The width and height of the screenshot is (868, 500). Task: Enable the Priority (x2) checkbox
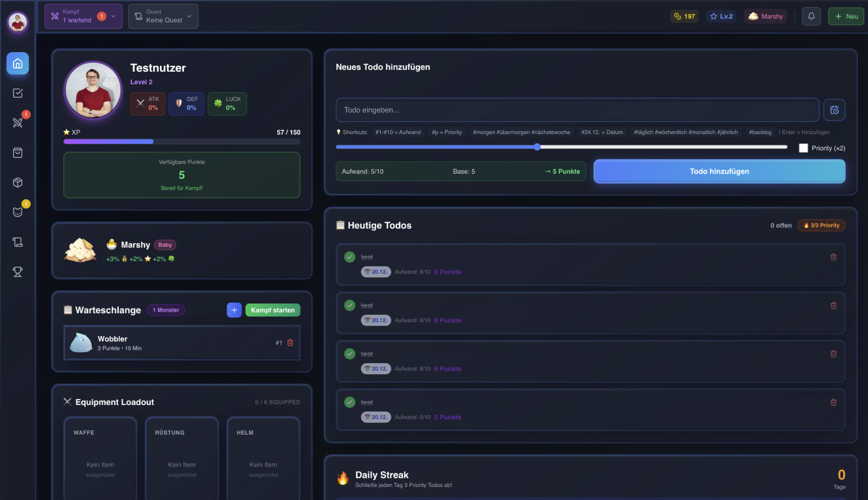(803, 148)
